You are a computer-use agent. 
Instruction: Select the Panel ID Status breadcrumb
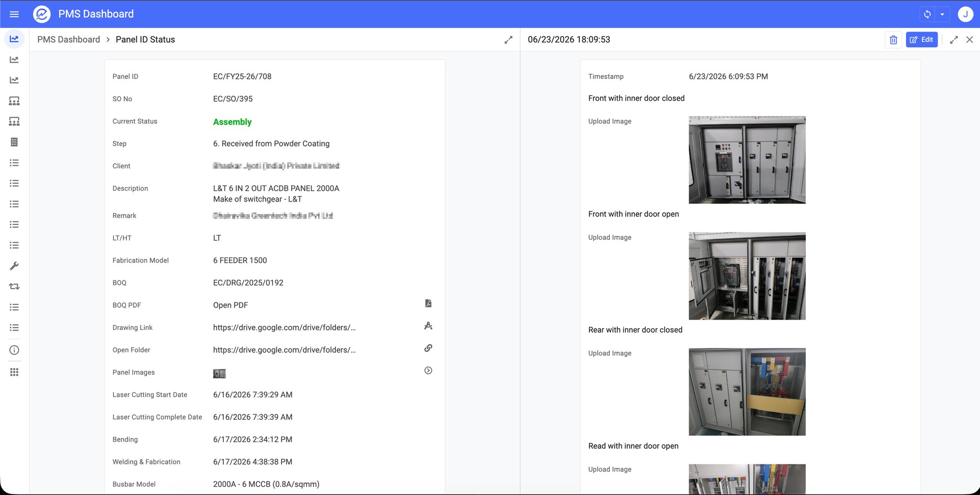point(145,40)
